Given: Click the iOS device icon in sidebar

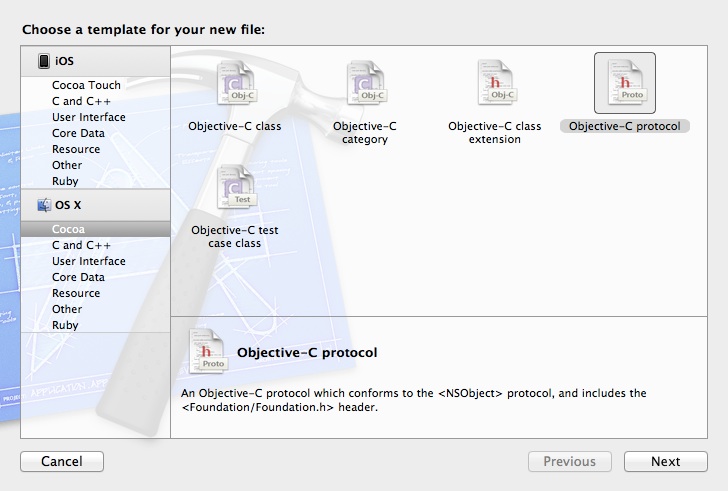Looking at the screenshot, I should [x=44, y=61].
